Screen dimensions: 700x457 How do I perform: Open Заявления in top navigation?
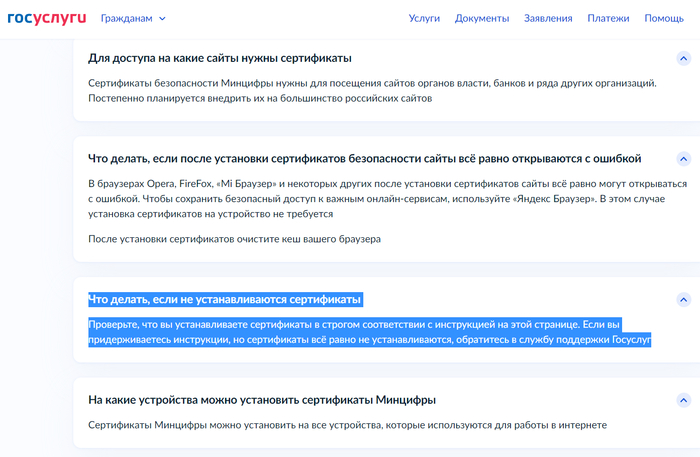pyautogui.click(x=548, y=18)
